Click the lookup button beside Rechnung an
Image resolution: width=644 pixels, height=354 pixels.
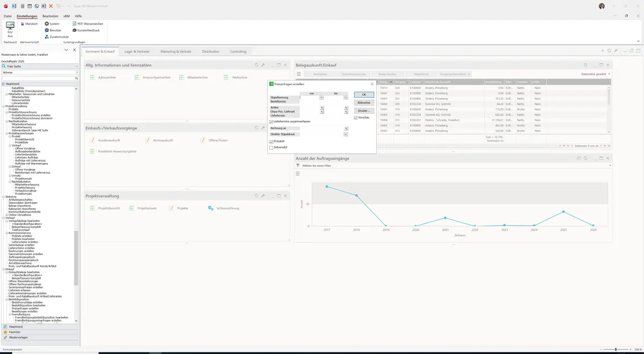pos(346,128)
